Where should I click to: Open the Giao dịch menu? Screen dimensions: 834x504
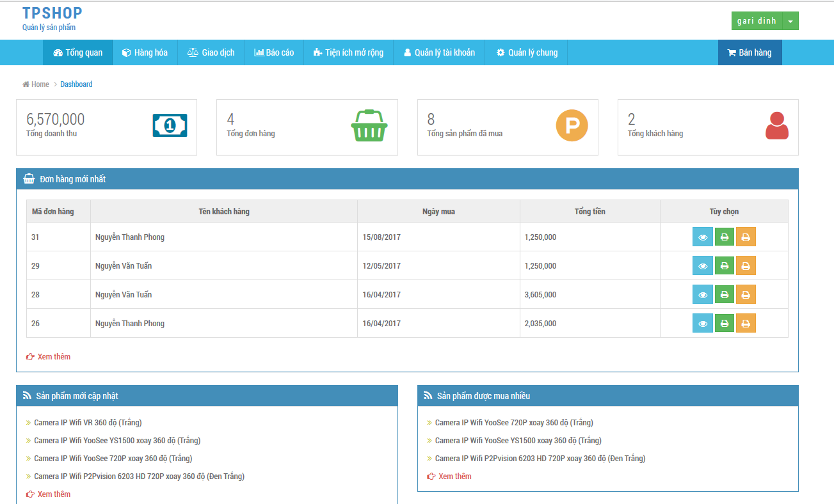(211, 52)
